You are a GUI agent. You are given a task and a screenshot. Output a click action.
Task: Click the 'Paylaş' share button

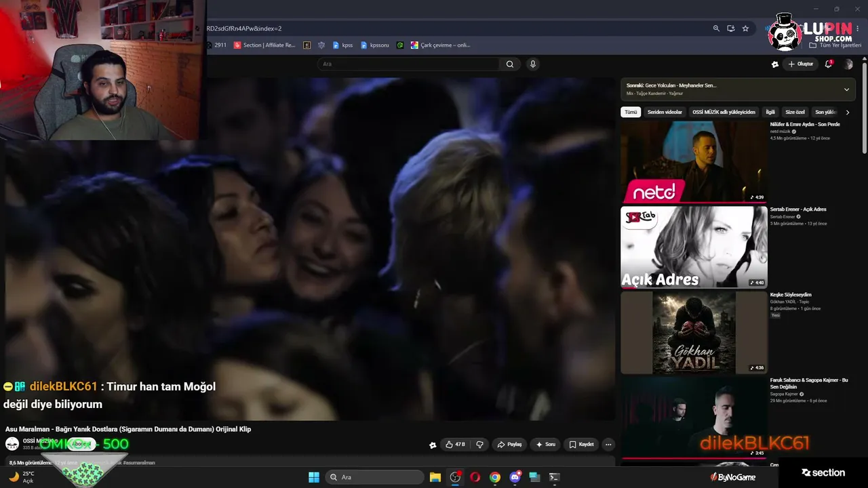click(509, 445)
